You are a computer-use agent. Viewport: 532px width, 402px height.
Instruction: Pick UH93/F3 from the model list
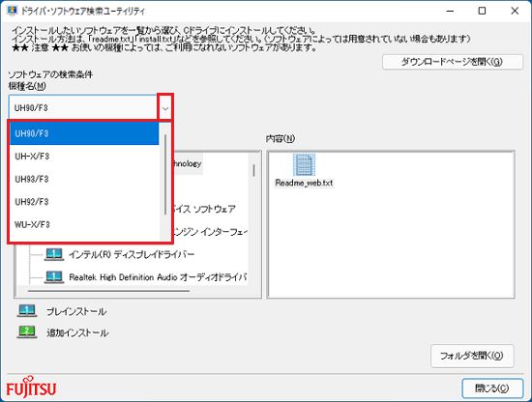(x=84, y=179)
